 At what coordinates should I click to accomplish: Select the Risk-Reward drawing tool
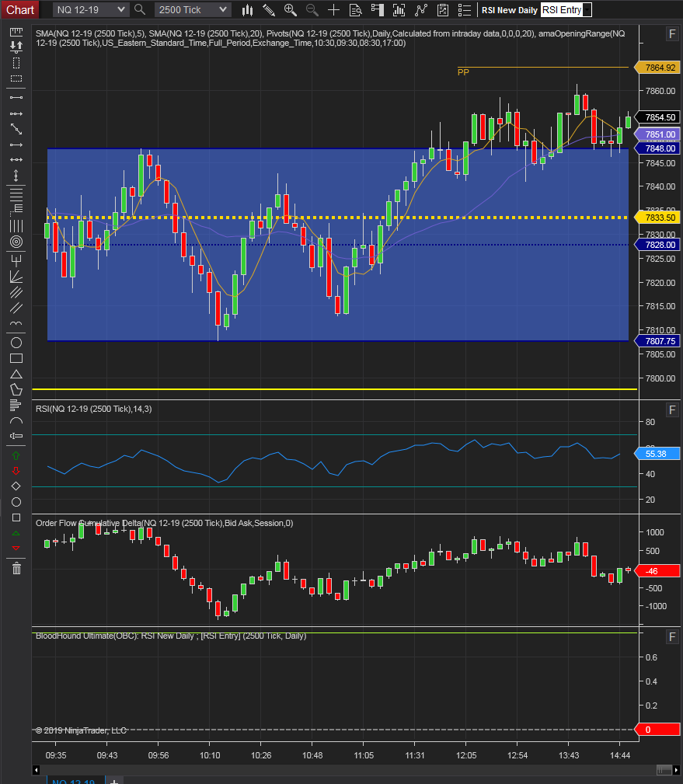(x=16, y=47)
